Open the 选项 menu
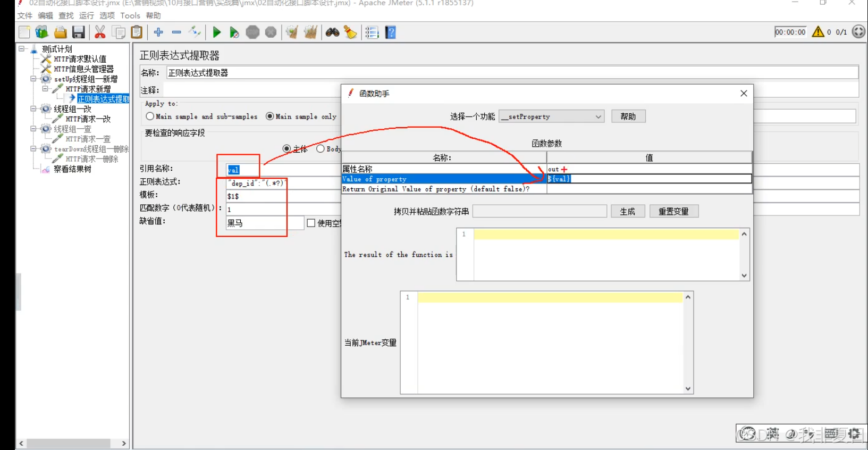Viewport: 868px width, 450px height. (x=107, y=15)
